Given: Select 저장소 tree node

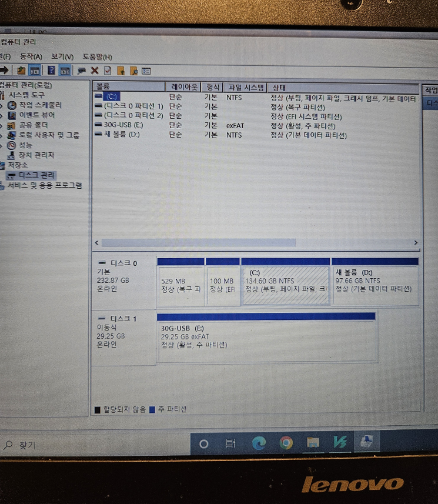Looking at the screenshot, I should point(18,165).
